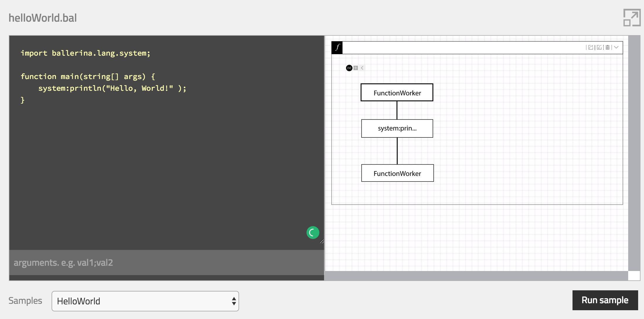The height and width of the screenshot is (319, 644).
Task: Click the variables {v} circle icon
Action: [x=349, y=68]
